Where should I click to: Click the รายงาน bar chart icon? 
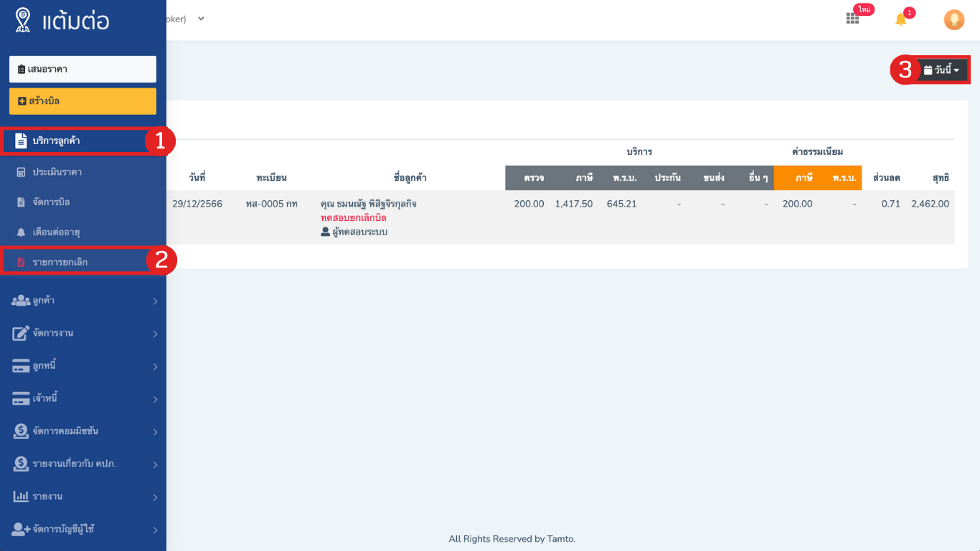point(21,496)
